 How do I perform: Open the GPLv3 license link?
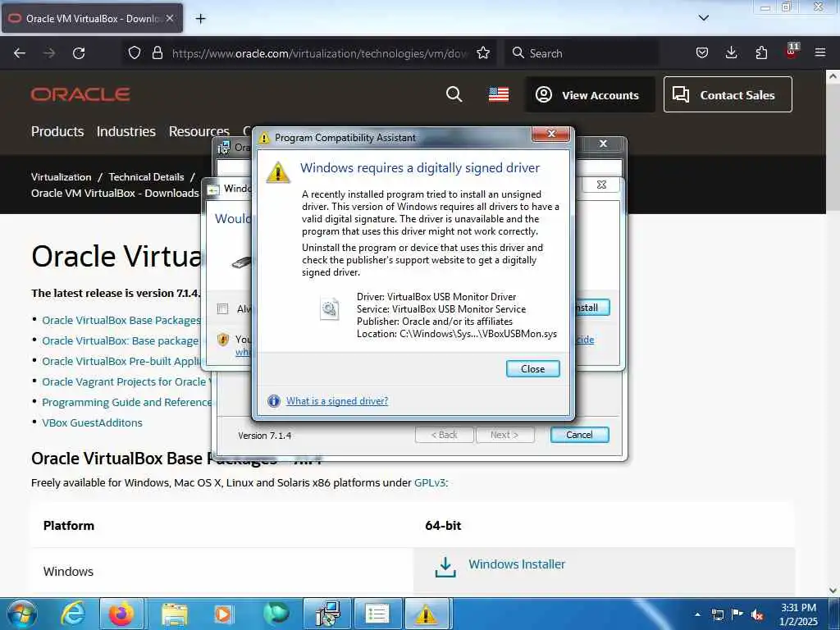(430, 482)
